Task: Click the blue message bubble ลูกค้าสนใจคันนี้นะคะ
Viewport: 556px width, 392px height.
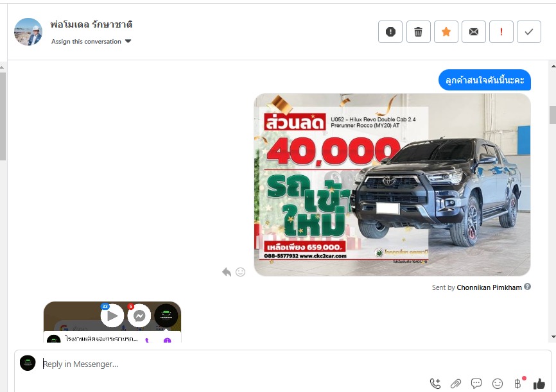Action: pyautogui.click(x=485, y=80)
